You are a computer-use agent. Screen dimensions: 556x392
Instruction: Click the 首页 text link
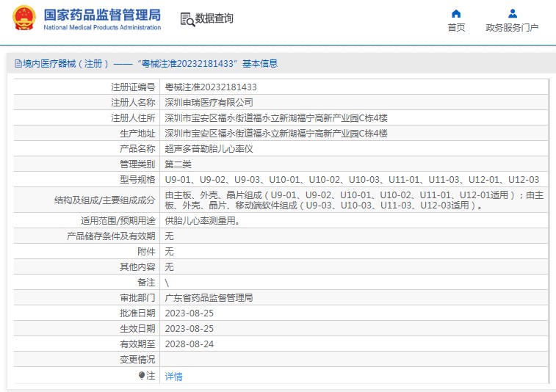click(456, 28)
